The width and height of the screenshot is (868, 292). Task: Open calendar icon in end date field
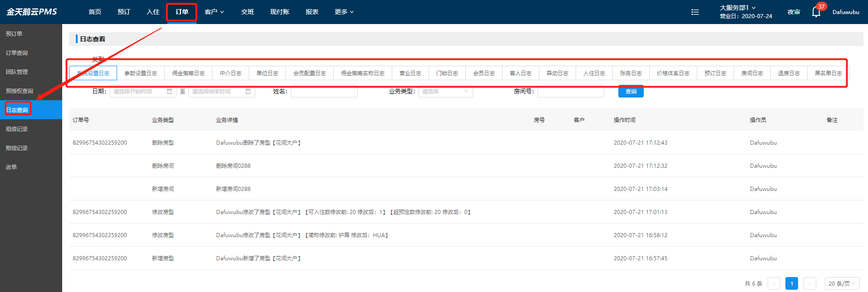(x=248, y=92)
